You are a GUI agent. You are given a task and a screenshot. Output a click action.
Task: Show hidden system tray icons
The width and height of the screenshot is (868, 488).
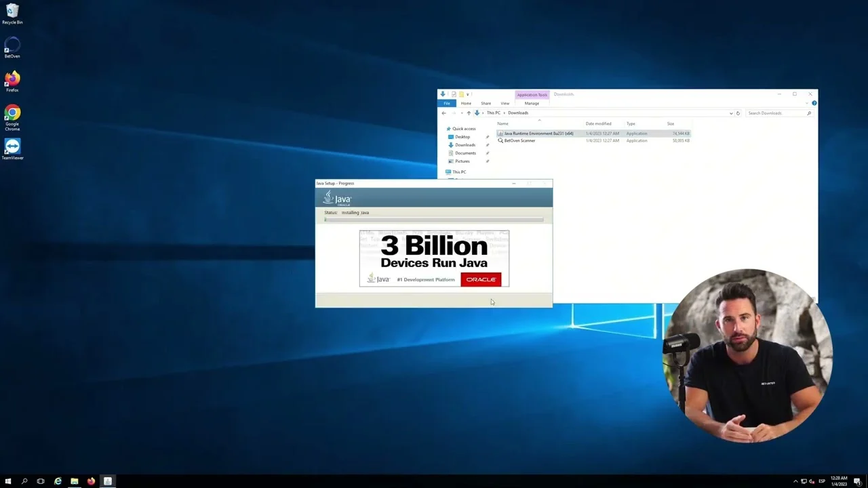click(x=795, y=481)
